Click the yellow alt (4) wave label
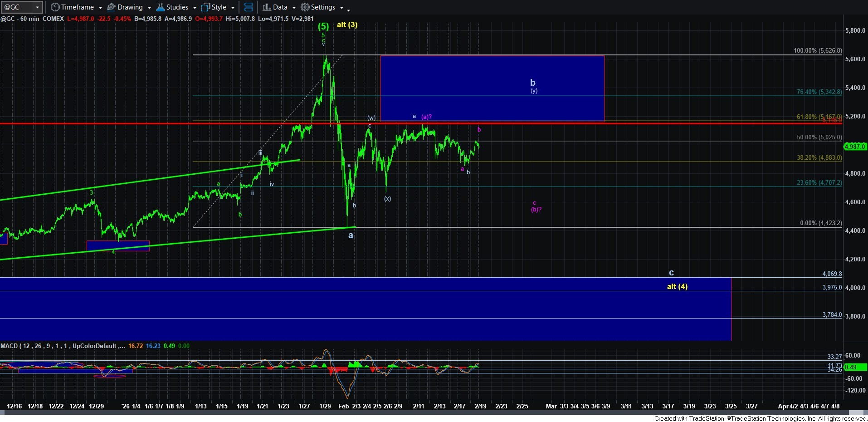Viewport: 868px width, 422px height. click(677, 286)
